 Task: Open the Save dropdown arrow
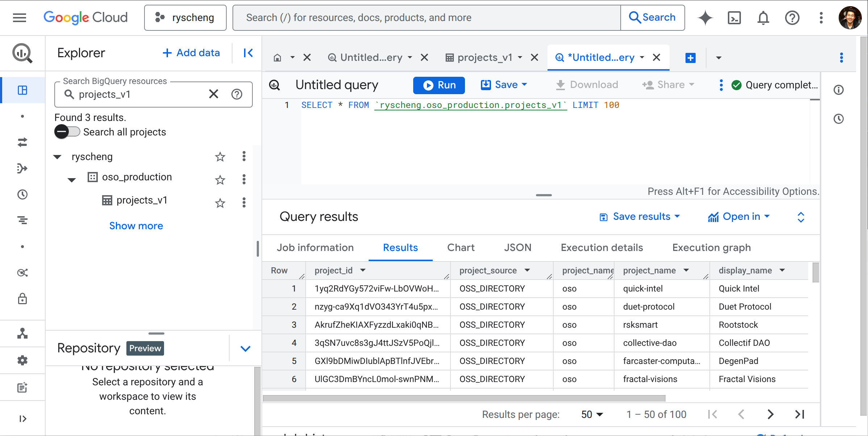point(525,85)
